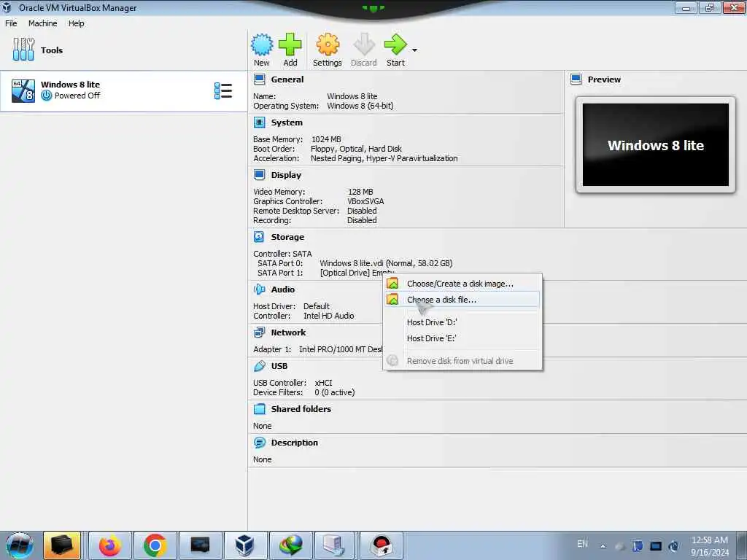
Task: Open the Tools icon in sidebar
Action: (x=23, y=50)
